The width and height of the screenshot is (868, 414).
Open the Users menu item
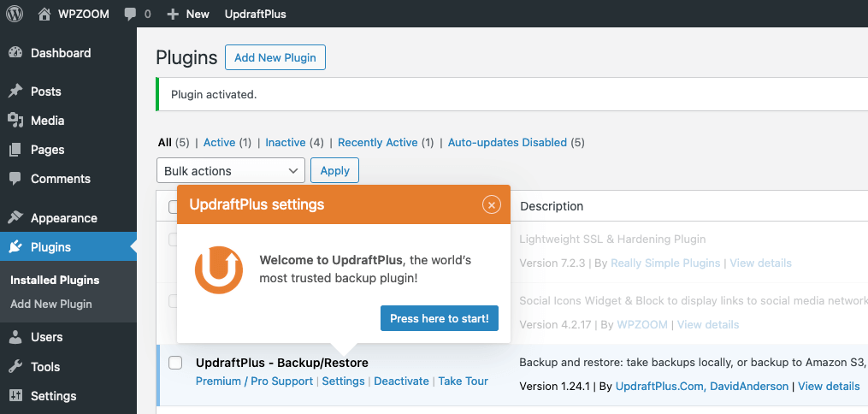[x=46, y=337]
